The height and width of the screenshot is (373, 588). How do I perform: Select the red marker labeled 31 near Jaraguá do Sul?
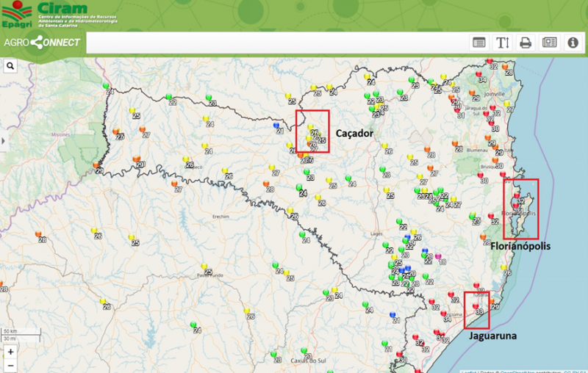pyautogui.click(x=456, y=110)
